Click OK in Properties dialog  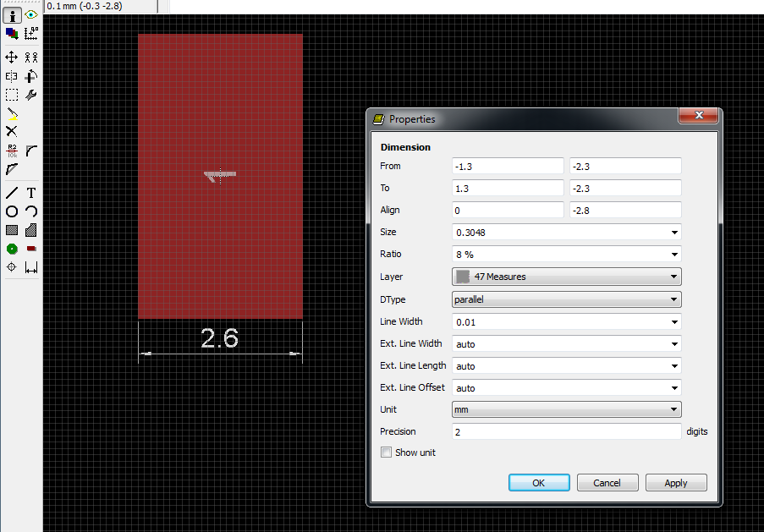pyautogui.click(x=539, y=482)
